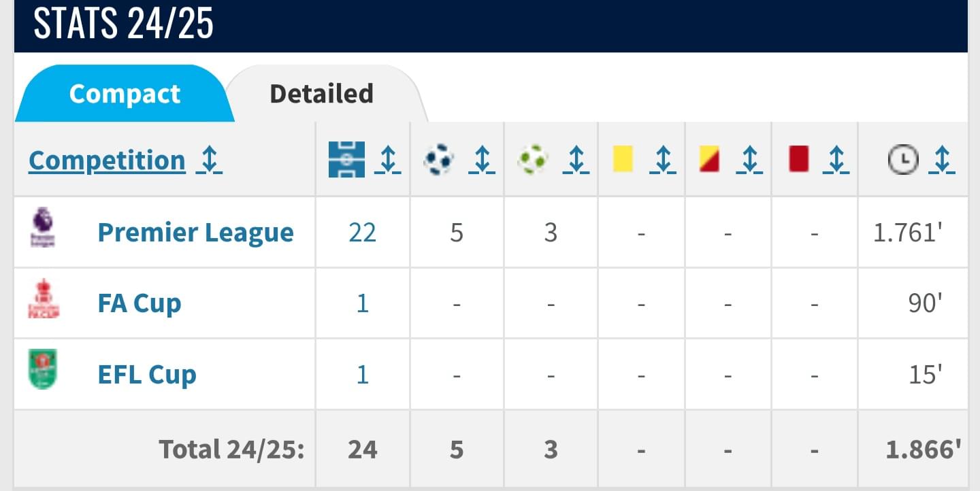The height and width of the screenshot is (491, 980).
Task: Open the EFL Cup competition link
Action: click(x=147, y=375)
